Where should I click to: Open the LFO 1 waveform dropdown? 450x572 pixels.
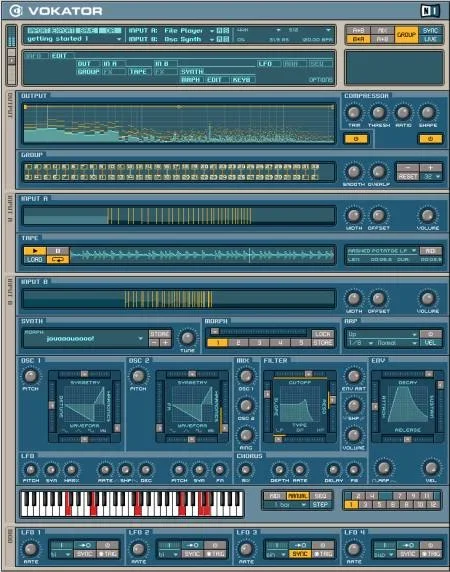(61, 554)
